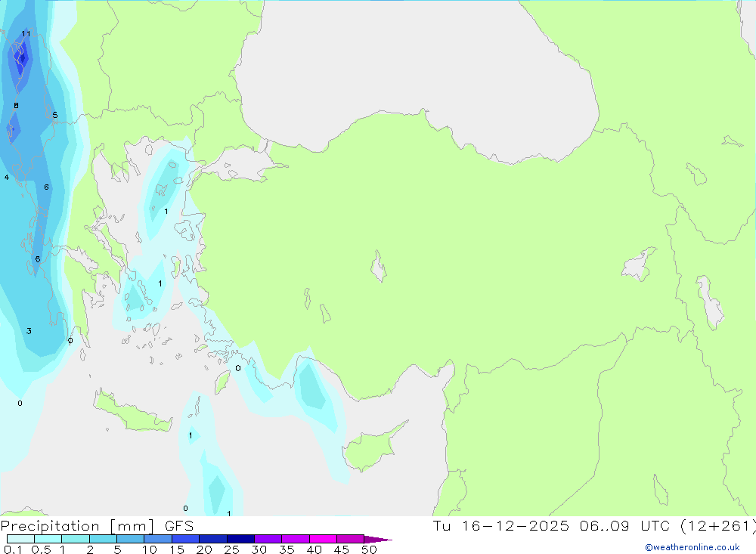Select the 2–5 mm legend color swatch

click(x=103, y=539)
